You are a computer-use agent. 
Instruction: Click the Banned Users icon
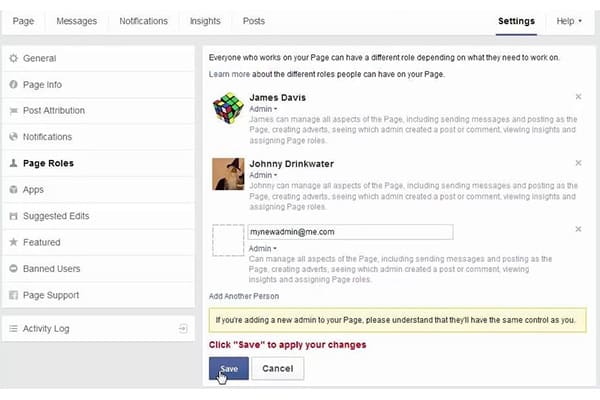pos(13,268)
